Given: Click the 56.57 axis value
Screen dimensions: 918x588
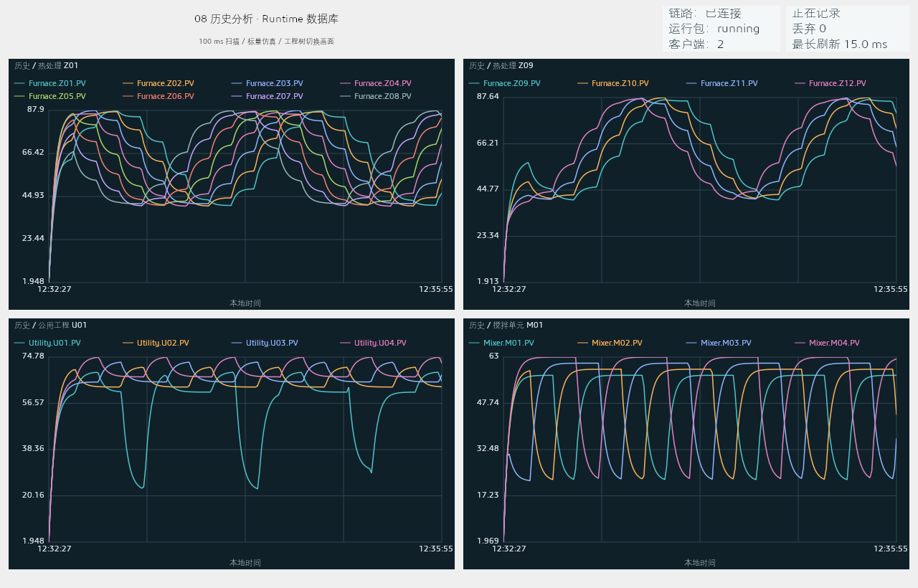Looking at the screenshot, I should point(33,403).
